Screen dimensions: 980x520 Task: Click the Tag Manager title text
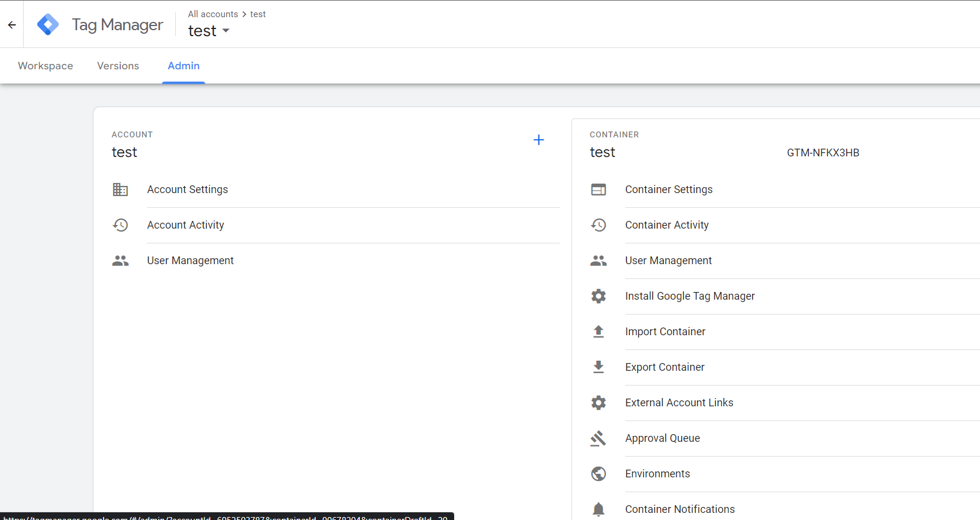point(117,25)
